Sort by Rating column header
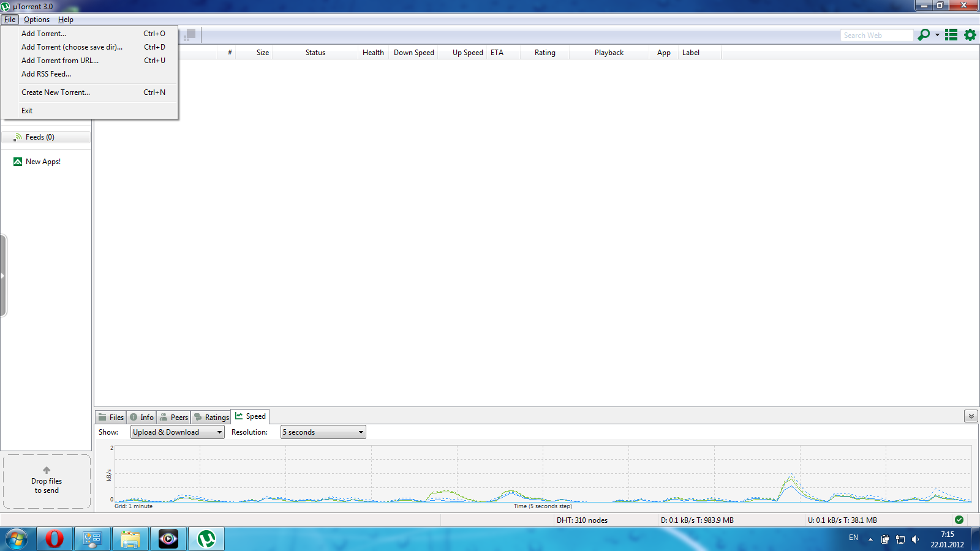The image size is (980, 551). pos(545,53)
